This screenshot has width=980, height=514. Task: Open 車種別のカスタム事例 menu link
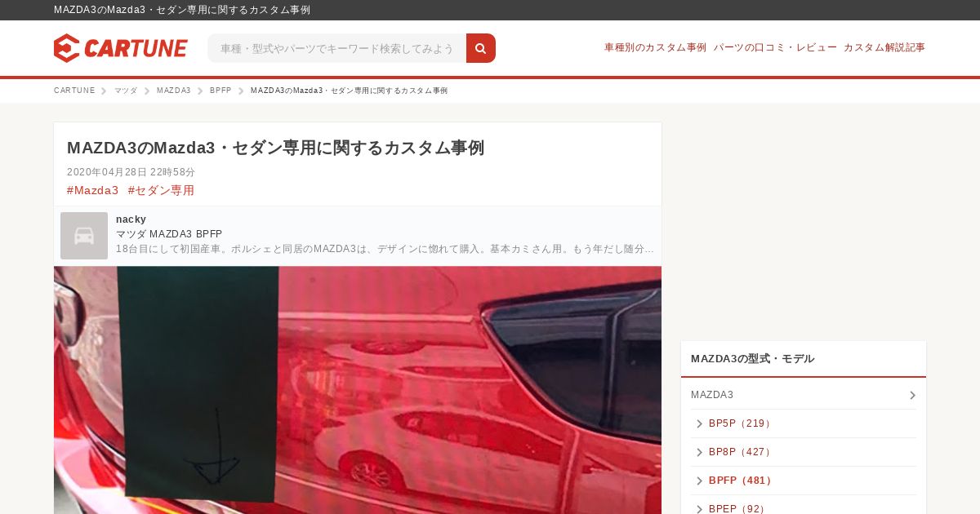655,47
